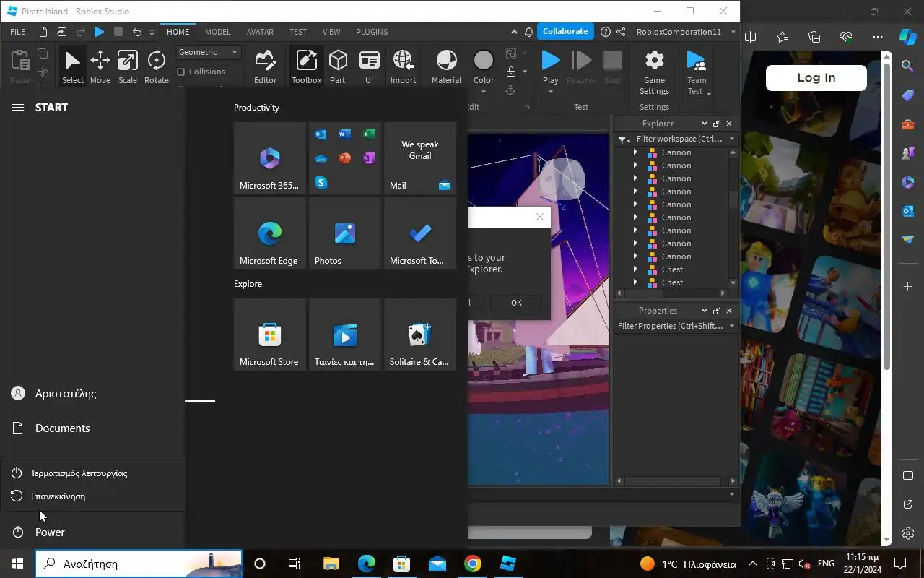Open the FILE menu
Image resolution: width=924 pixels, height=578 pixels.
click(x=18, y=32)
